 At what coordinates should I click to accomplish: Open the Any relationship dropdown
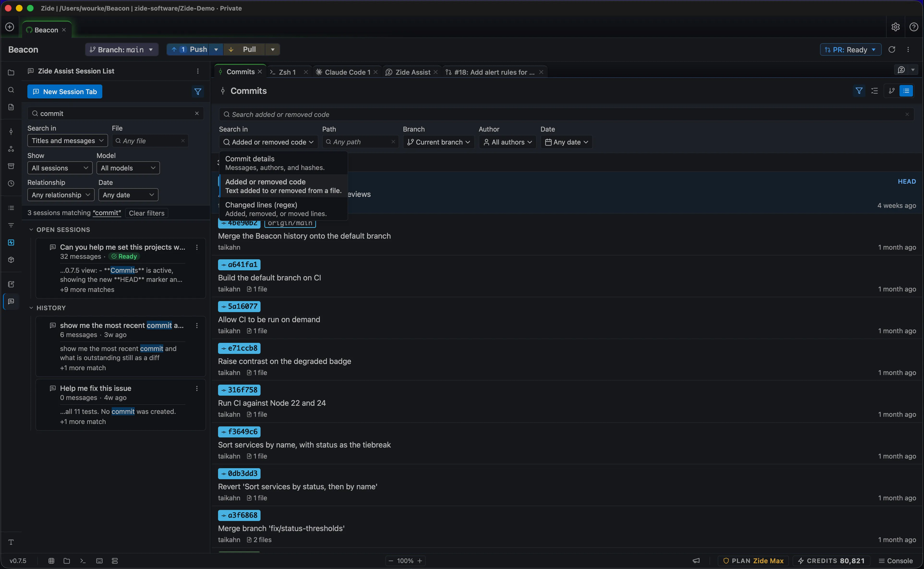tap(61, 195)
